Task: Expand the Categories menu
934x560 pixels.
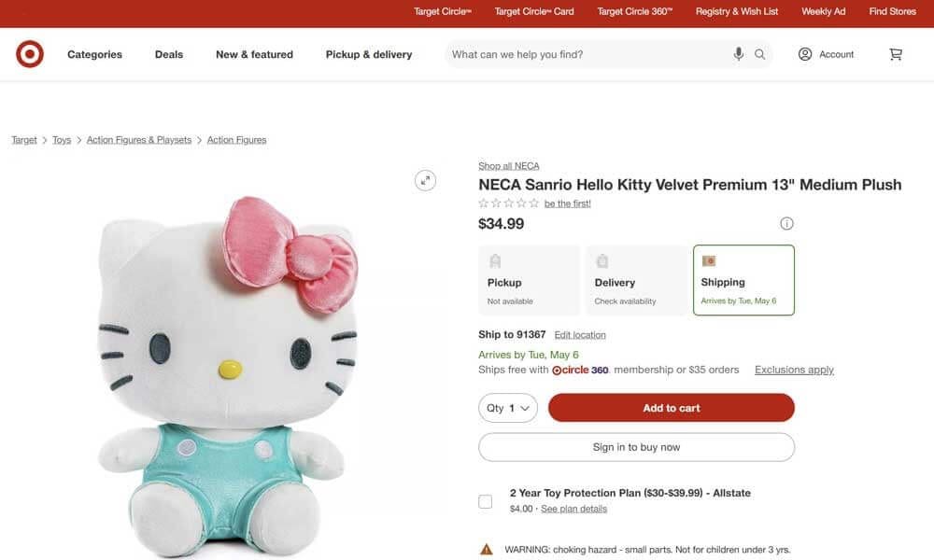Action: coord(94,54)
